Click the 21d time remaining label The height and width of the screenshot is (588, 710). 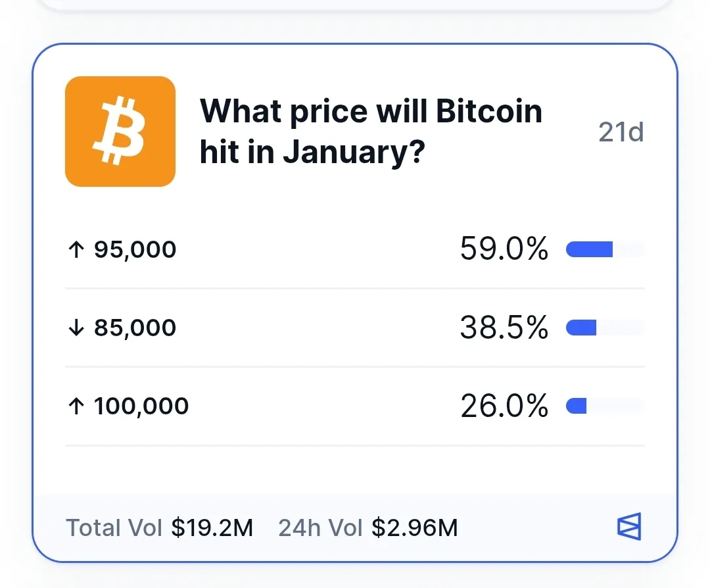pyautogui.click(x=621, y=133)
